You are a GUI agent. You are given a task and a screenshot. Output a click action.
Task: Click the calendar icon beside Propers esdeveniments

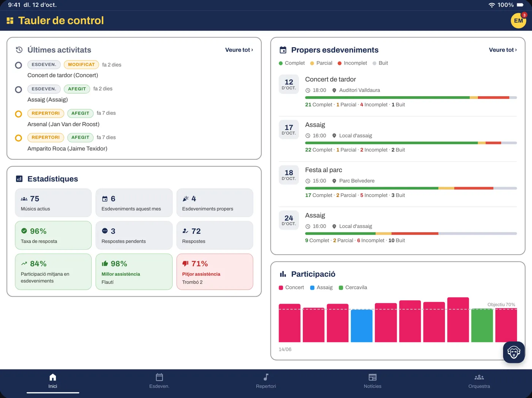[283, 50]
